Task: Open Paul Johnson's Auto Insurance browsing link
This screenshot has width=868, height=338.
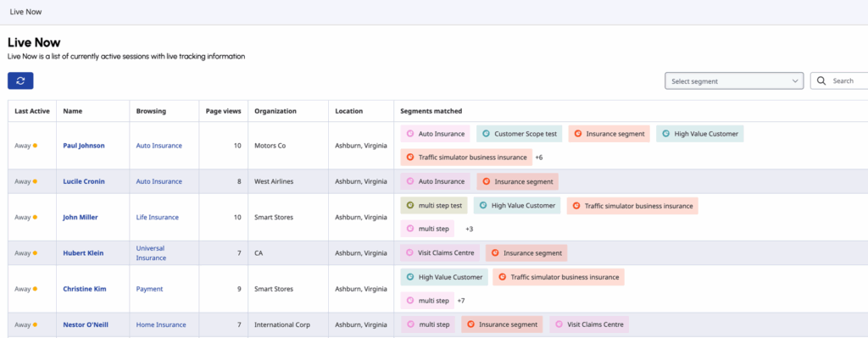Action: 159,146
